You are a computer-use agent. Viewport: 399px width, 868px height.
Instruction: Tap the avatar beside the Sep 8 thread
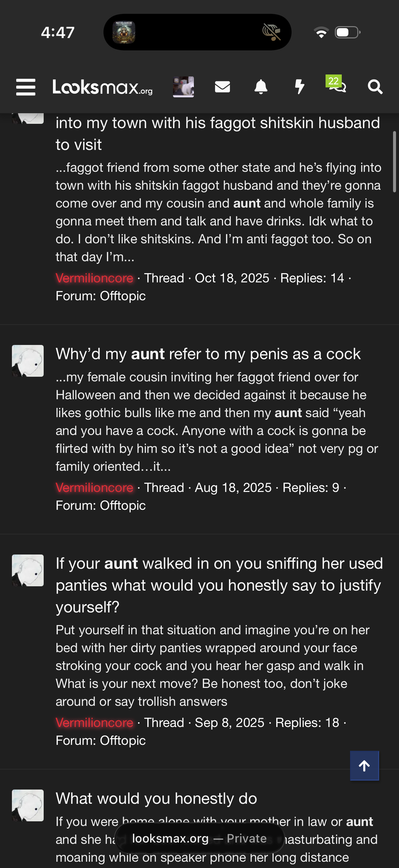27,570
